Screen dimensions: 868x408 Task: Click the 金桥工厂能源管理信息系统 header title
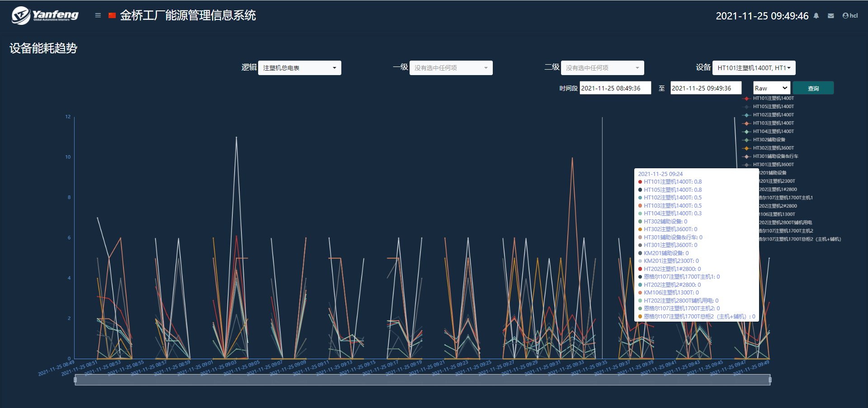188,15
